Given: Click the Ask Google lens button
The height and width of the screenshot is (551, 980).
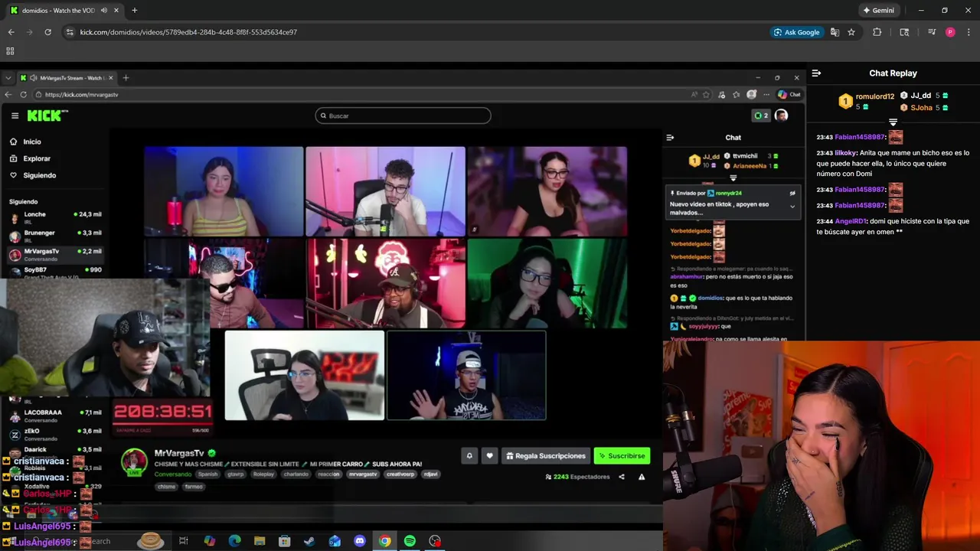Looking at the screenshot, I should point(796,32).
